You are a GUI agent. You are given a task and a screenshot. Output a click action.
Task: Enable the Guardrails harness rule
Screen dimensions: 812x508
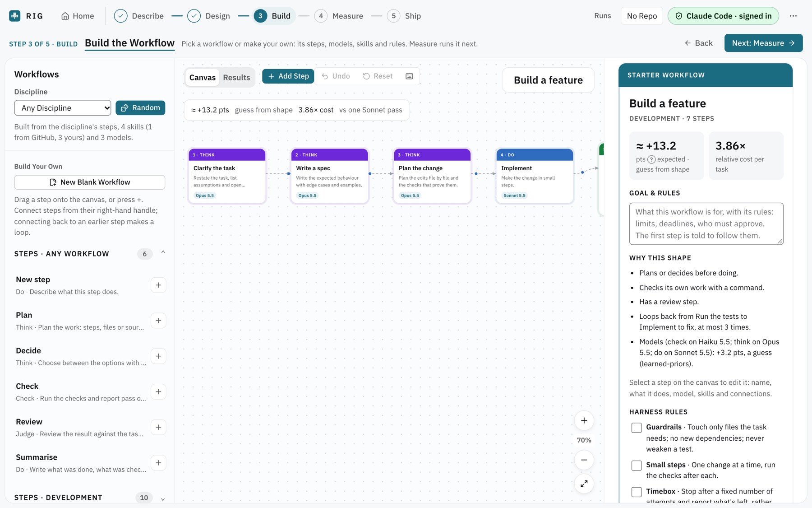coord(637,428)
